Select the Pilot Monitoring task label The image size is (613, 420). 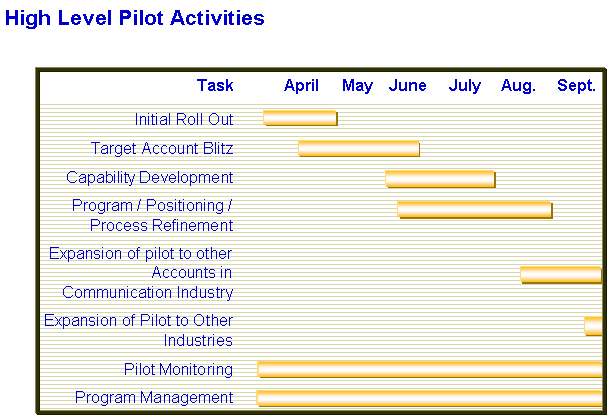point(178,370)
